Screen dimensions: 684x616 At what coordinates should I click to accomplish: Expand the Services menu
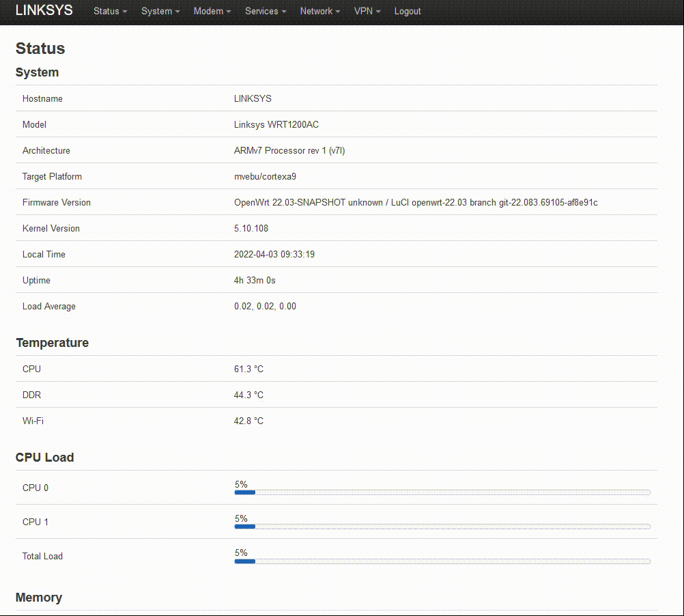pos(266,12)
